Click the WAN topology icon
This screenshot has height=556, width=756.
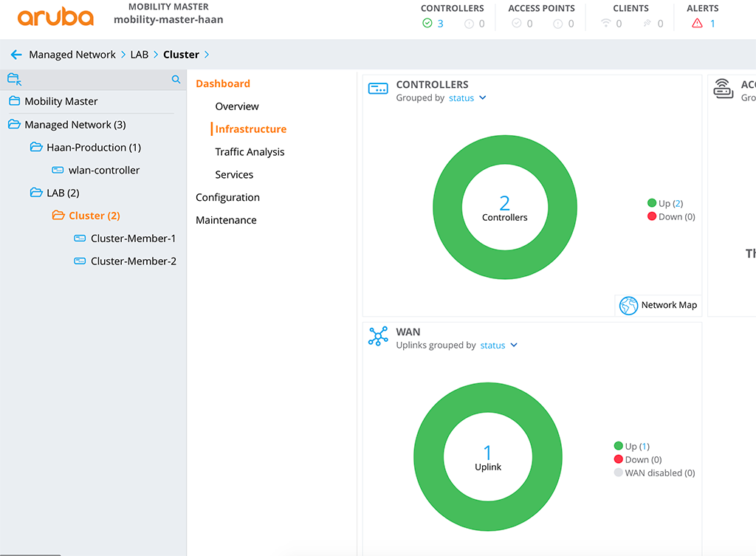point(378,335)
